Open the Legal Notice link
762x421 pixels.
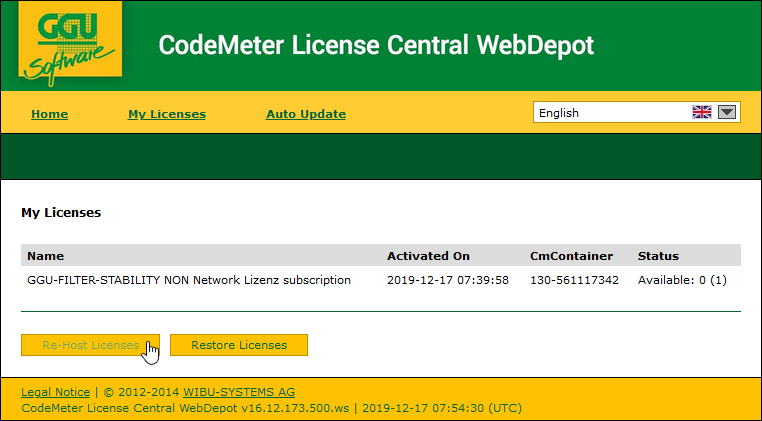[x=55, y=392]
